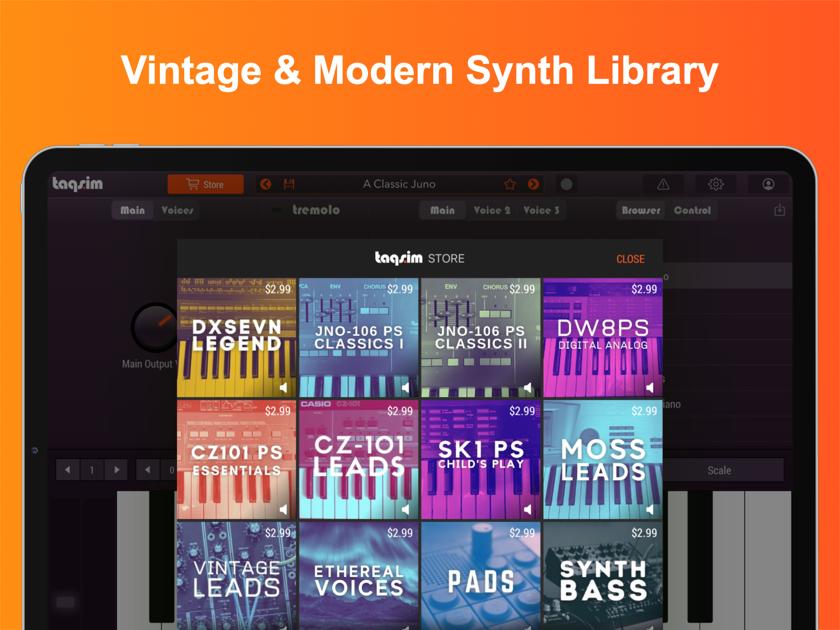Image resolution: width=840 pixels, height=630 pixels.
Task: Click the round record button
Action: click(x=566, y=184)
